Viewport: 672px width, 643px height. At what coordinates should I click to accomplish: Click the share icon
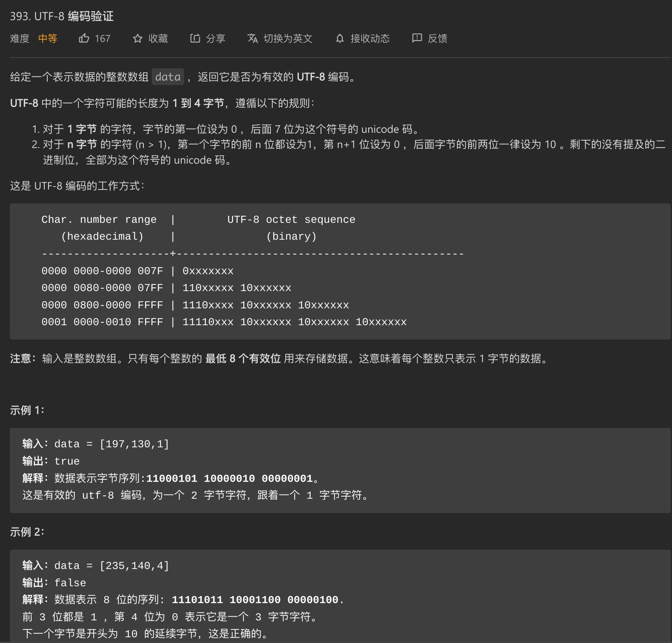(x=195, y=38)
